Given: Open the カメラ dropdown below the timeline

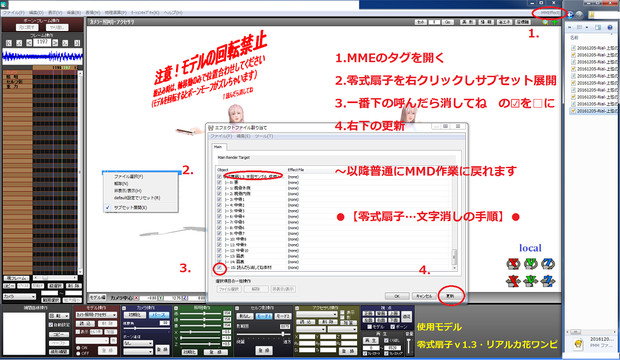Looking at the screenshot, I should click(x=19, y=296).
